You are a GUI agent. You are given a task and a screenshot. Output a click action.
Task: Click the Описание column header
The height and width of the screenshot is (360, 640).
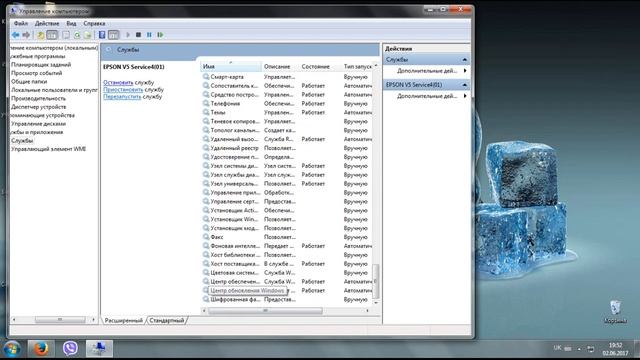click(280, 67)
